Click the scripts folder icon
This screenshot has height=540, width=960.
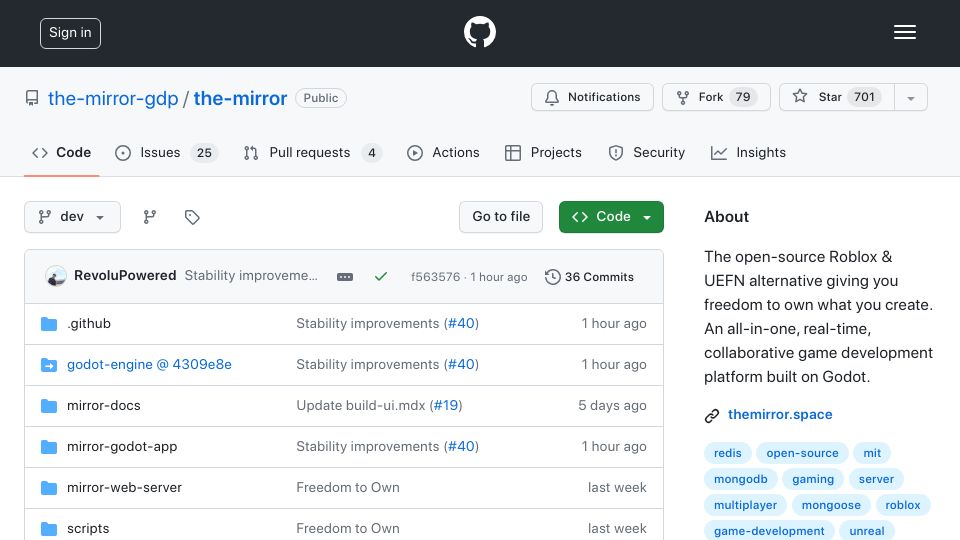click(x=49, y=528)
